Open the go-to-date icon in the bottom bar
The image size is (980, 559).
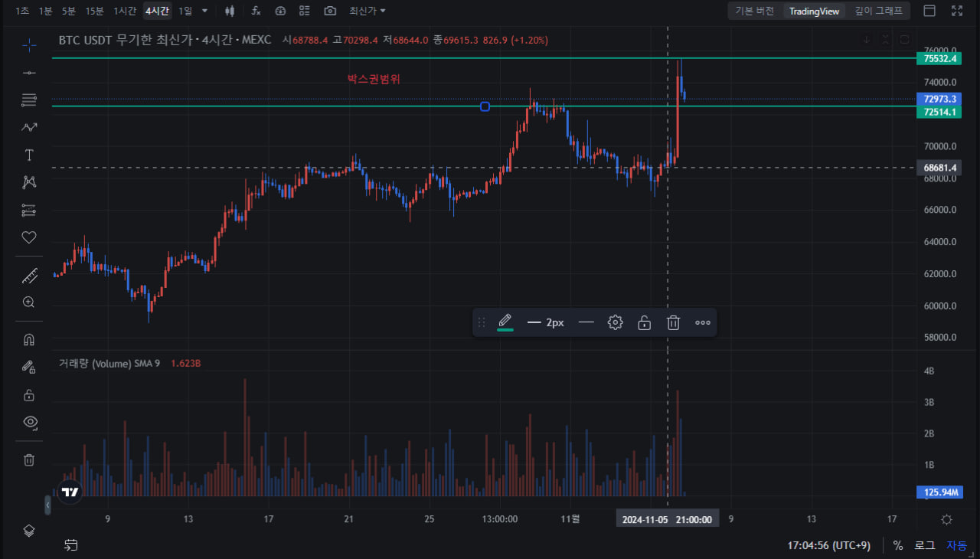[71, 545]
